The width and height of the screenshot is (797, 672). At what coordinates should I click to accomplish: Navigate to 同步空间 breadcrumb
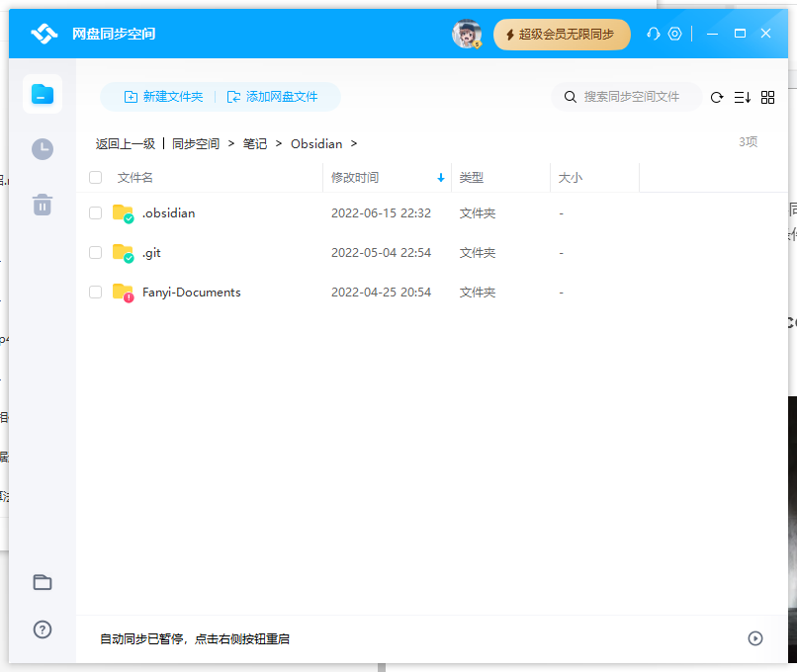tap(196, 143)
